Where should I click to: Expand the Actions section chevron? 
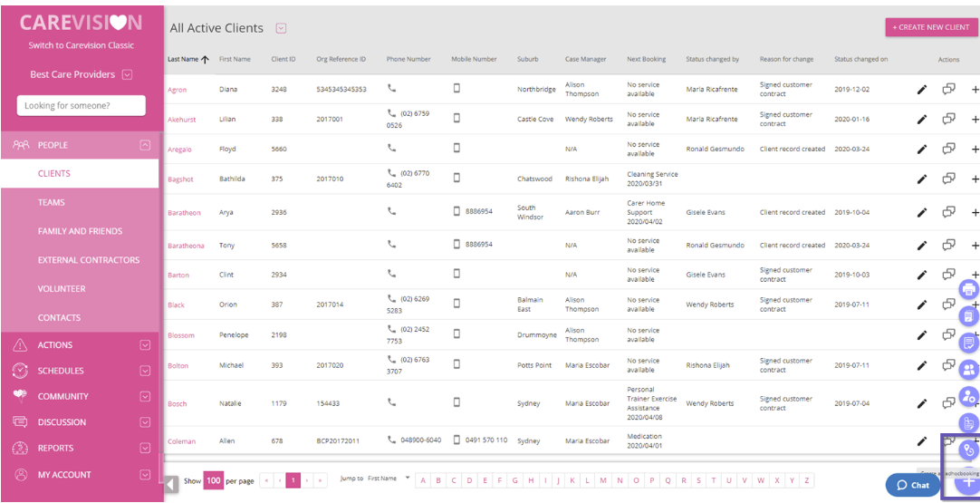145,344
